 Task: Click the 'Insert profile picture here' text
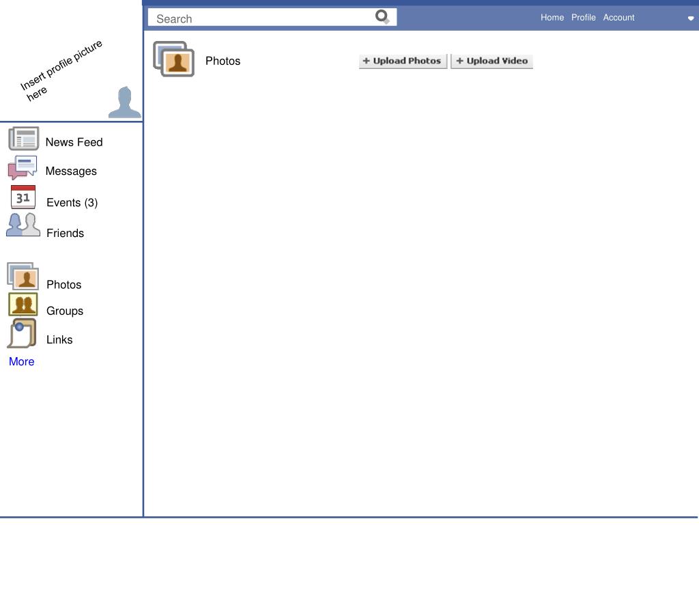(x=61, y=70)
